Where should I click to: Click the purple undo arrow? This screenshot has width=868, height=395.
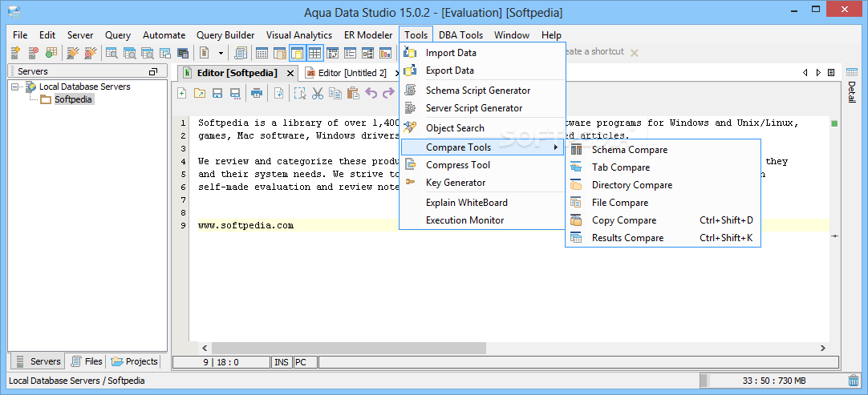(371, 93)
